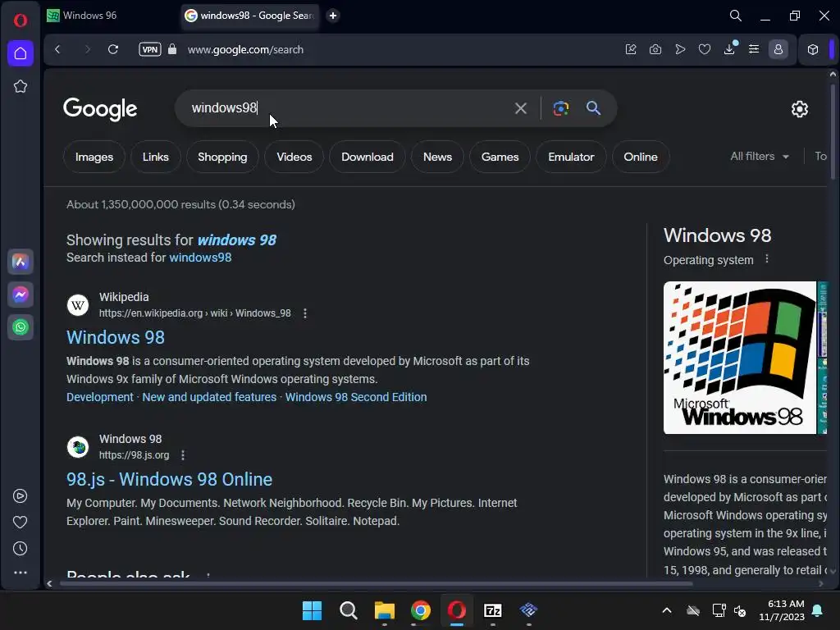Screen dimensions: 840x630
Task: Open Wikipedia result options menu
Action: (x=305, y=313)
